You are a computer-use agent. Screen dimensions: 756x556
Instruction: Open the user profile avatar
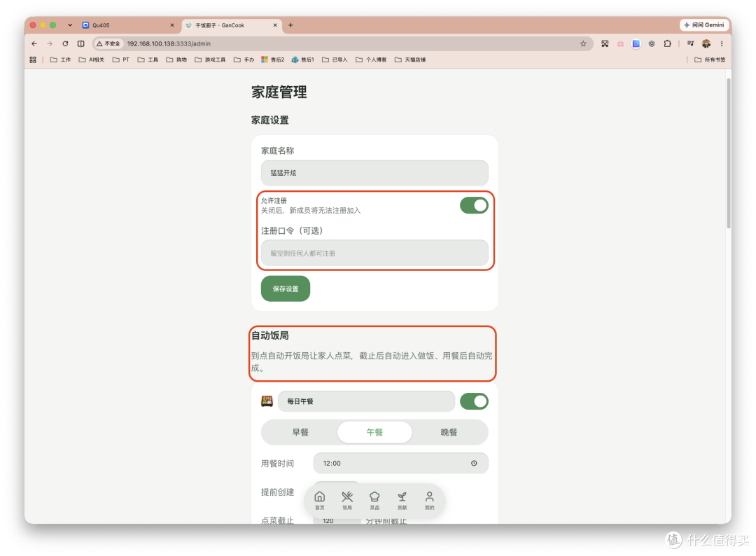coord(706,43)
